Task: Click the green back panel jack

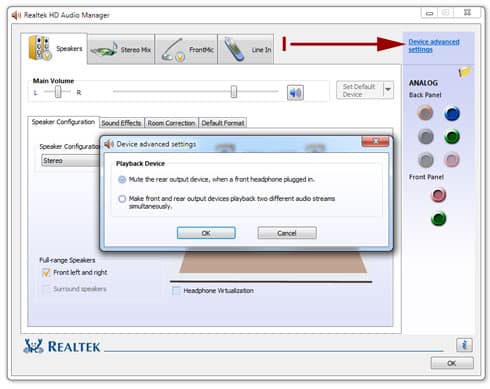Action: [452, 137]
